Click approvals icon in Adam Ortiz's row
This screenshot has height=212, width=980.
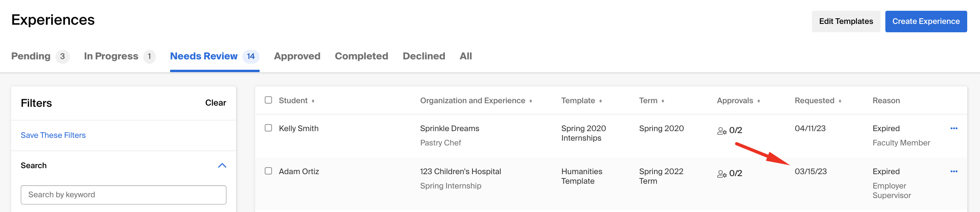(722, 174)
